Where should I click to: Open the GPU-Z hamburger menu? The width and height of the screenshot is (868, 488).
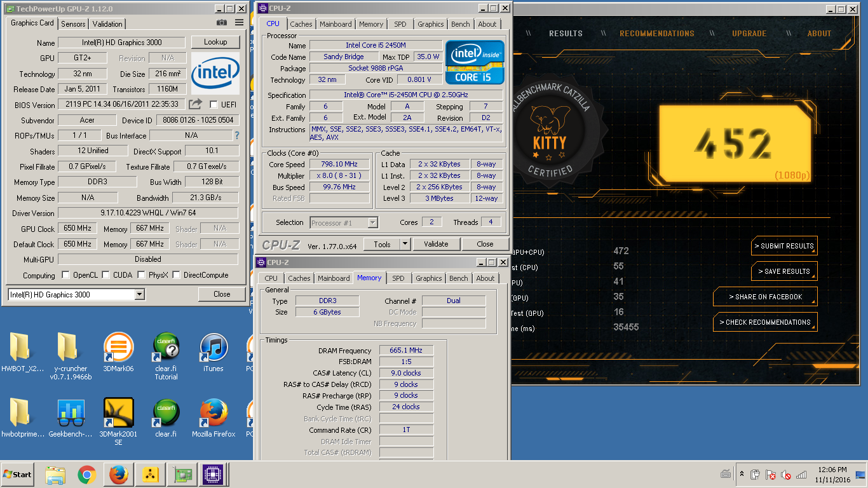click(x=239, y=23)
